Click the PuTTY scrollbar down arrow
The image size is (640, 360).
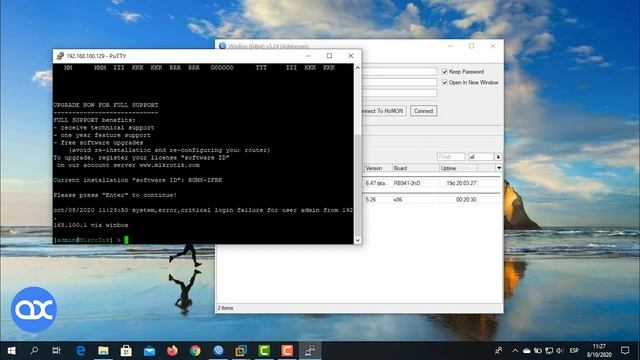[x=358, y=240]
